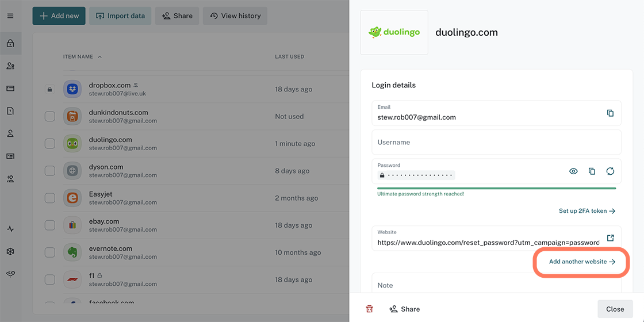Close the duolingo.com details panel
Screen dimensions: 644x322
pos(615,309)
